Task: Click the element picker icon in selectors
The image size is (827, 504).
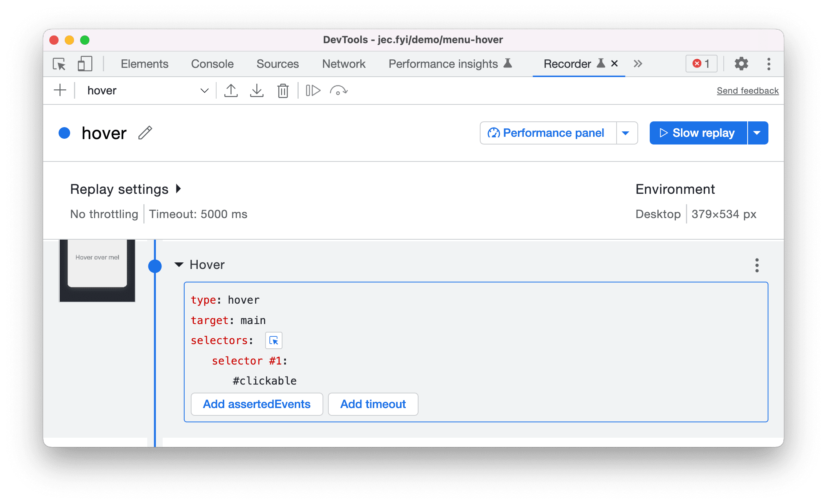Action: point(274,340)
